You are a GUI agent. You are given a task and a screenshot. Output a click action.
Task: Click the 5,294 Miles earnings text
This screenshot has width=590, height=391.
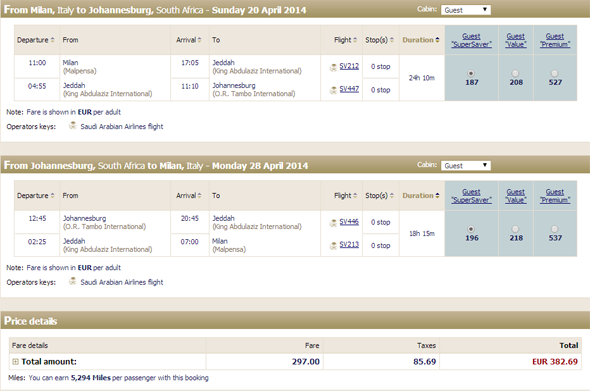click(91, 378)
